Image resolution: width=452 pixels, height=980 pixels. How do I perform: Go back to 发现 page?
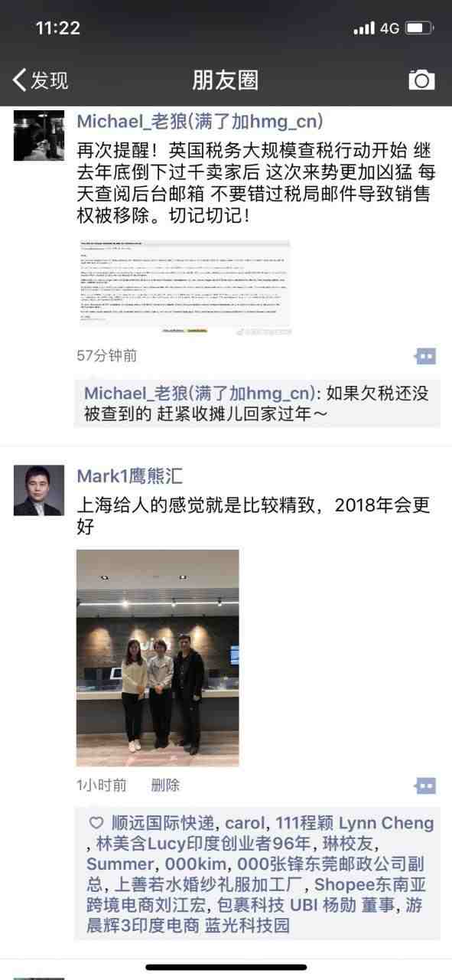pyautogui.click(x=41, y=80)
